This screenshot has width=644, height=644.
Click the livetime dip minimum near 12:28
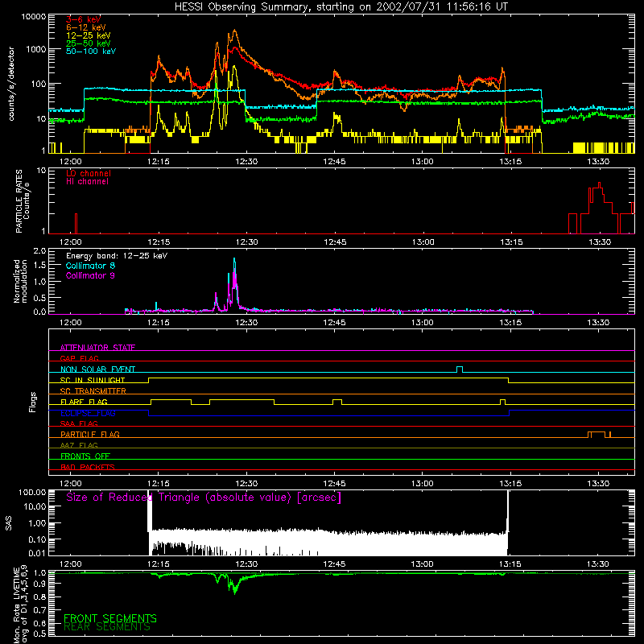coord(234,592)
